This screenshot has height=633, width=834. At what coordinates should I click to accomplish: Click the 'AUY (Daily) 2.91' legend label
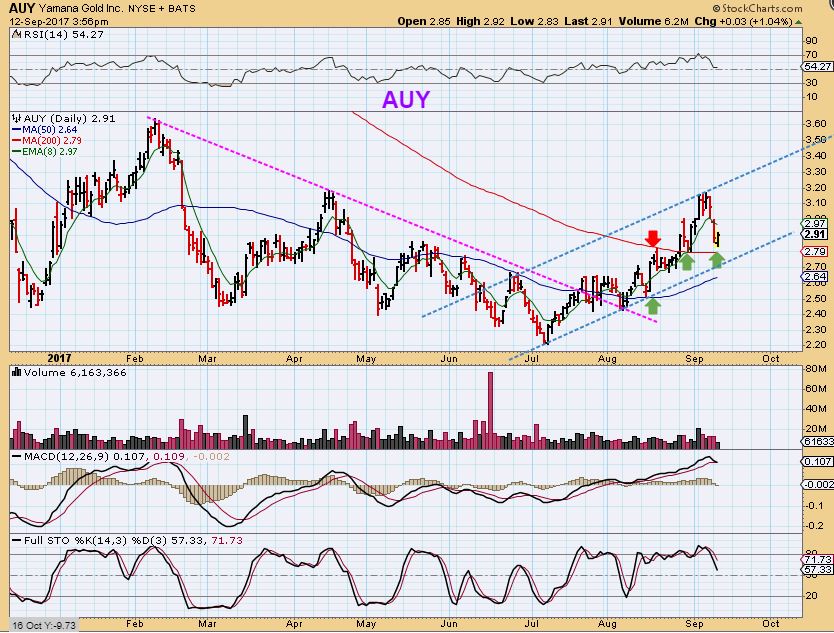click(69, 118)
